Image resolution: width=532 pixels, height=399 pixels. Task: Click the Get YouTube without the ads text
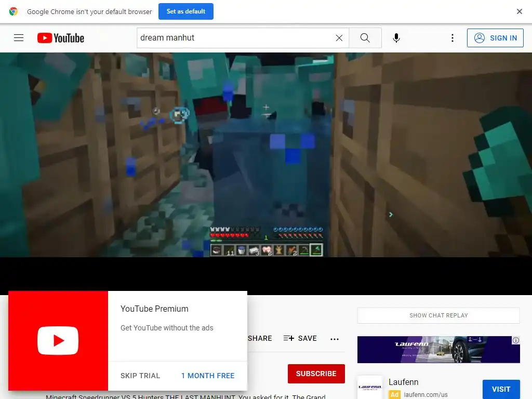pos(167,328)
